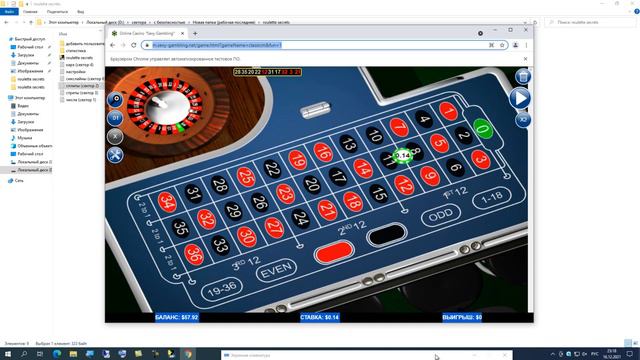Open the Windows Start menu
This screenshot has width=640, height=360.
8,354
